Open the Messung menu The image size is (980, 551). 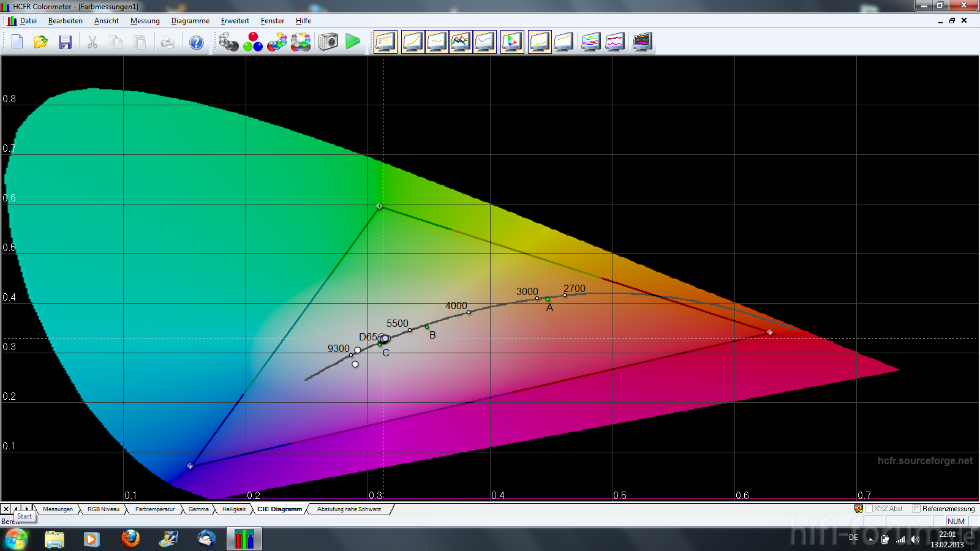coord(145,21)
